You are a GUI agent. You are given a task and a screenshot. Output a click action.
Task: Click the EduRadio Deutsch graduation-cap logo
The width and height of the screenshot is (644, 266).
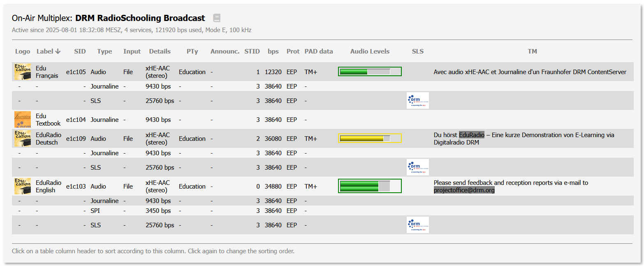pos(22,138)
